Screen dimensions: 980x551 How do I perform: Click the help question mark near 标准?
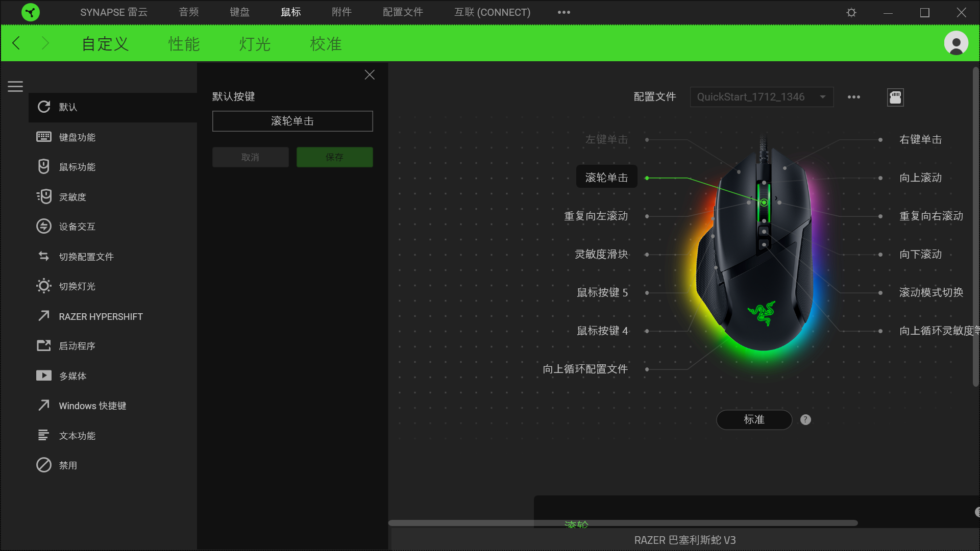click(805, 419)
